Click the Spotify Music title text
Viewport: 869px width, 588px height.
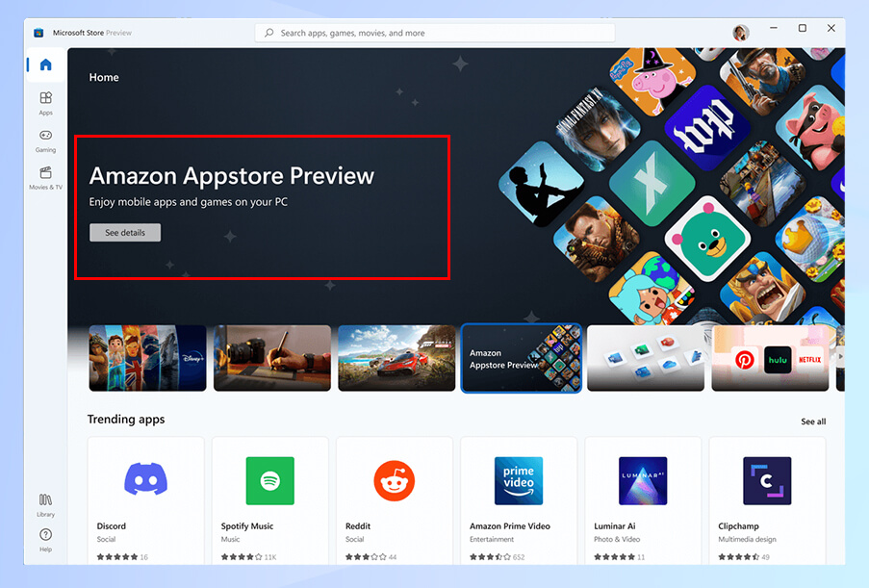(247, 526)
